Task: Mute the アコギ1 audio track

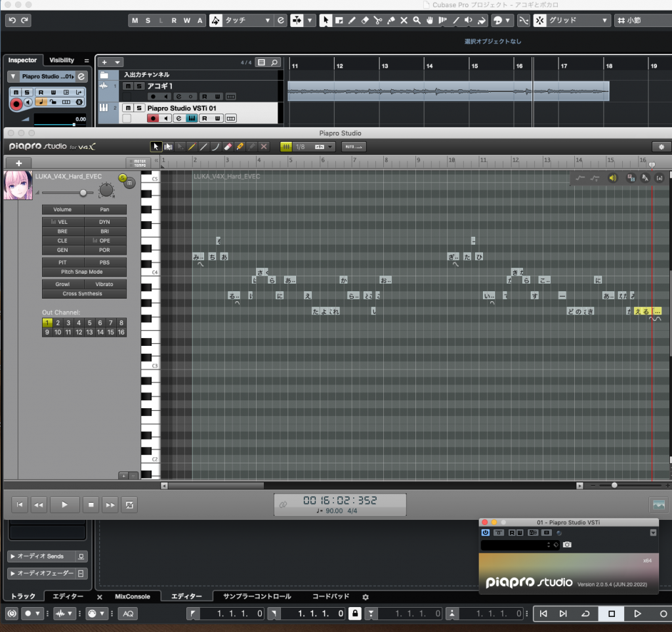Action: click(128, 86)
